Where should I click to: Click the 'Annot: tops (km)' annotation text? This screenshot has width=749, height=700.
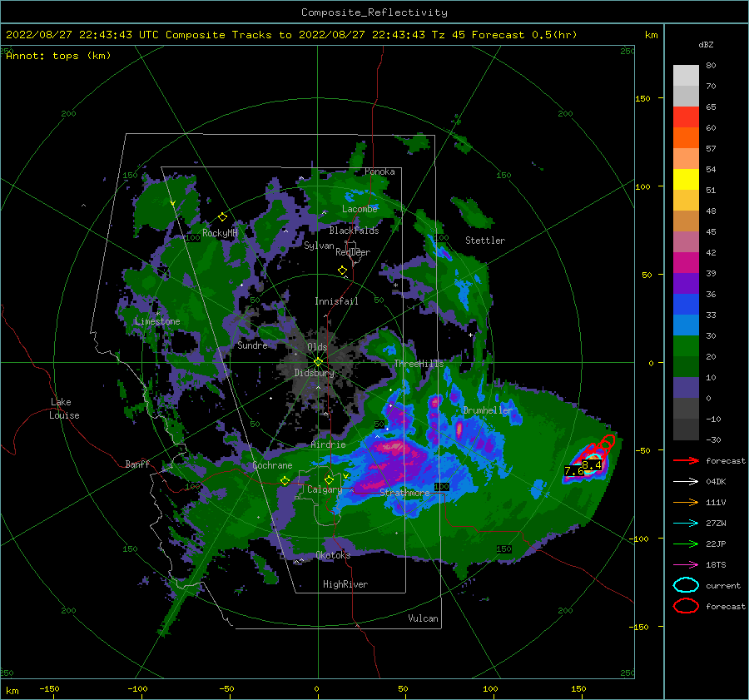point(58,56)
